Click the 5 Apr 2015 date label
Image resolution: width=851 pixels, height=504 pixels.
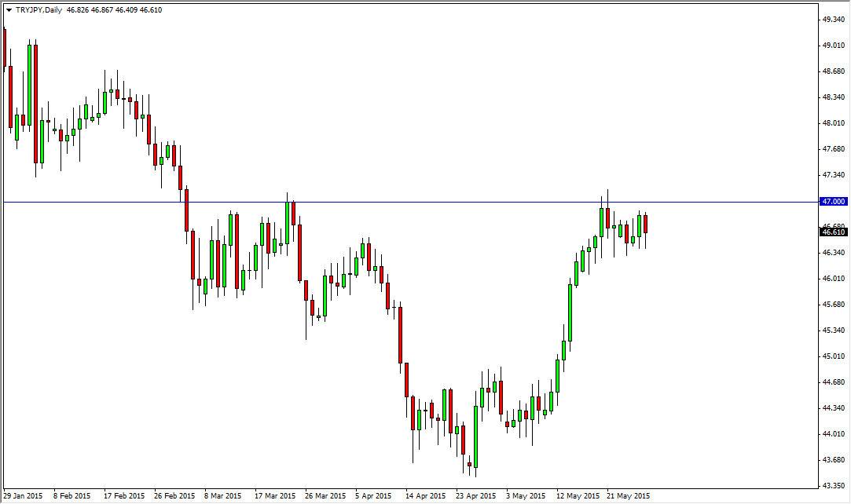373,496
